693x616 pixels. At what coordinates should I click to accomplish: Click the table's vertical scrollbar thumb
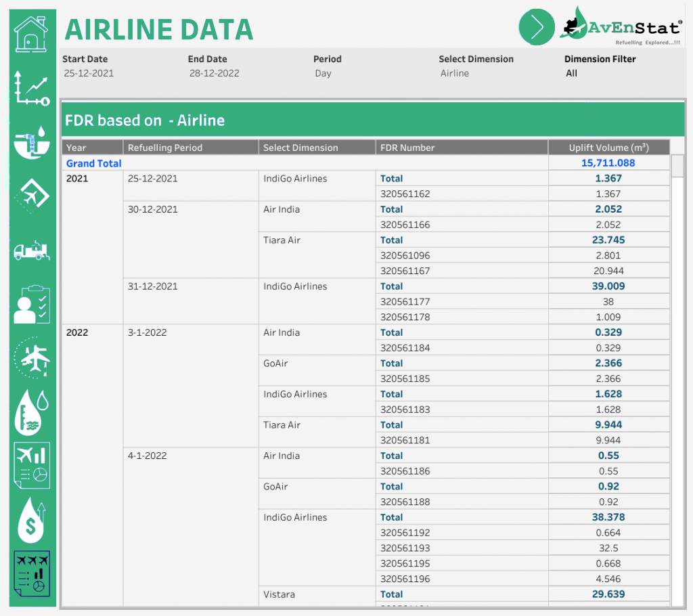pyautogui.click(x=677, y=166)
